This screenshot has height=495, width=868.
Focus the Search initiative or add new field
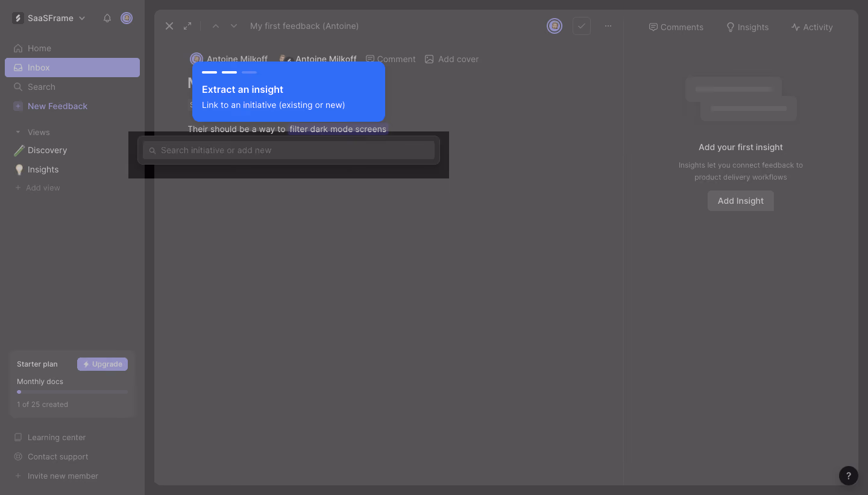289,150
